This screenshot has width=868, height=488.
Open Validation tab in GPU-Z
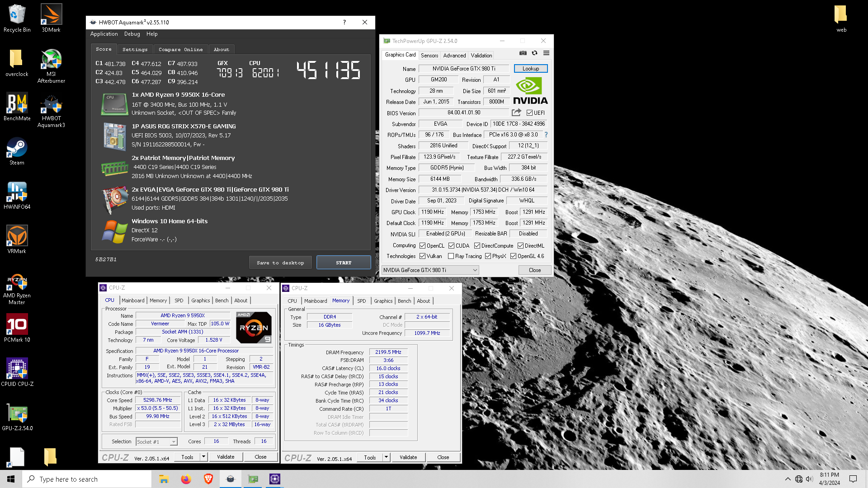(481, 56)
